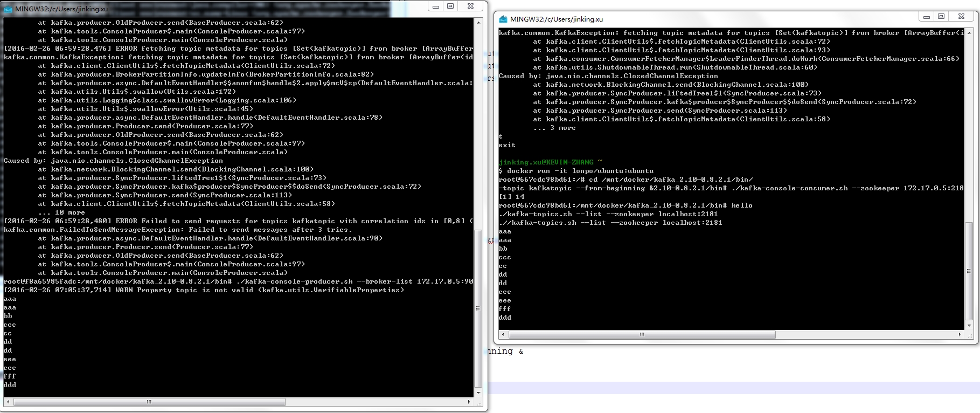This screenshot has width=980, height=413.
Task: Click the MINGW32 icon in the right terminal title bar
Action: click(503, 19)
